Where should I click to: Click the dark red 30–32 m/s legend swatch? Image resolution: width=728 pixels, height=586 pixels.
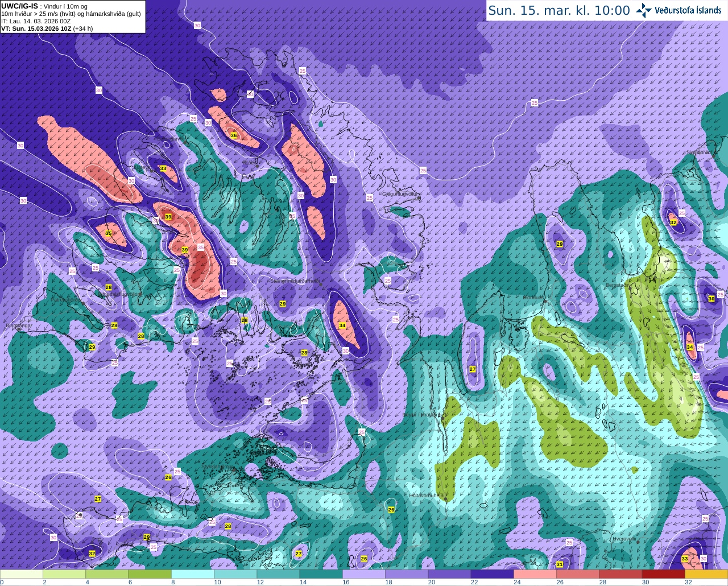tap(663, 574)
